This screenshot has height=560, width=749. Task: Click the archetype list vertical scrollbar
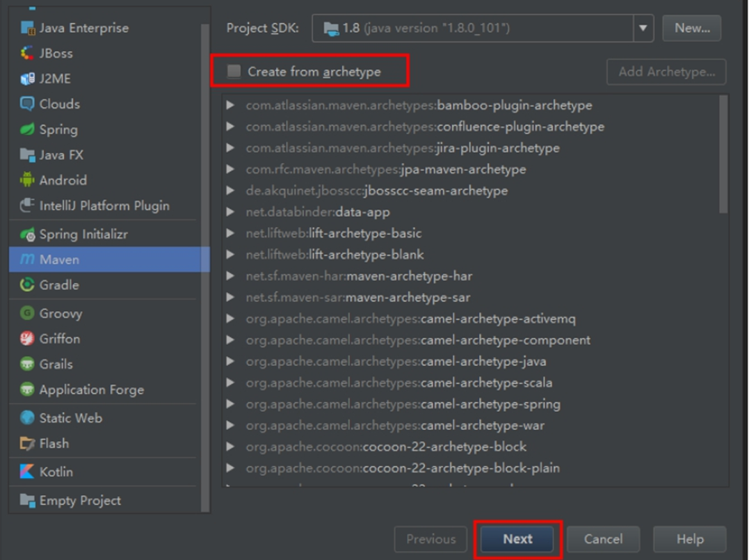tap(723, 154)
